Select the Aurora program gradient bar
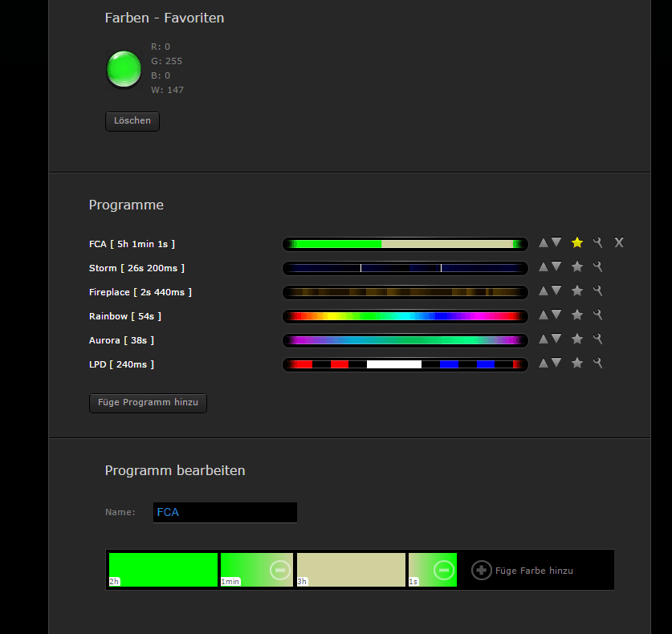Screen dimensions: 672x634 click(x=405, y=340)
